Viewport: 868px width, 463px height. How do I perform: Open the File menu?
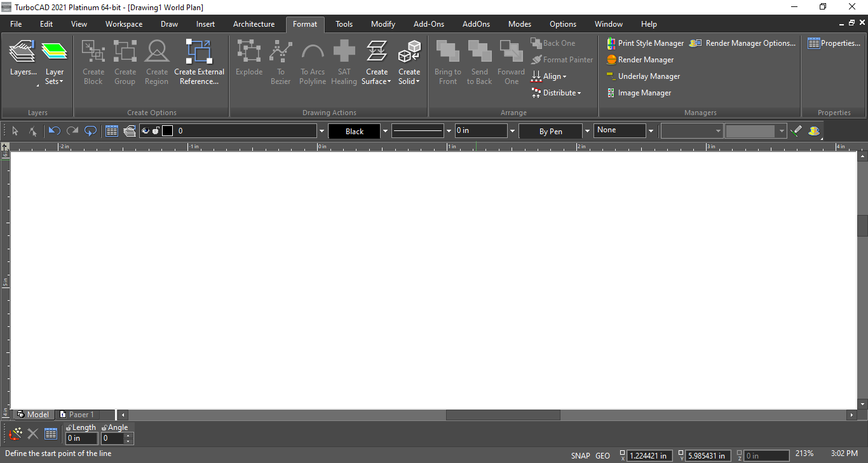16,24
